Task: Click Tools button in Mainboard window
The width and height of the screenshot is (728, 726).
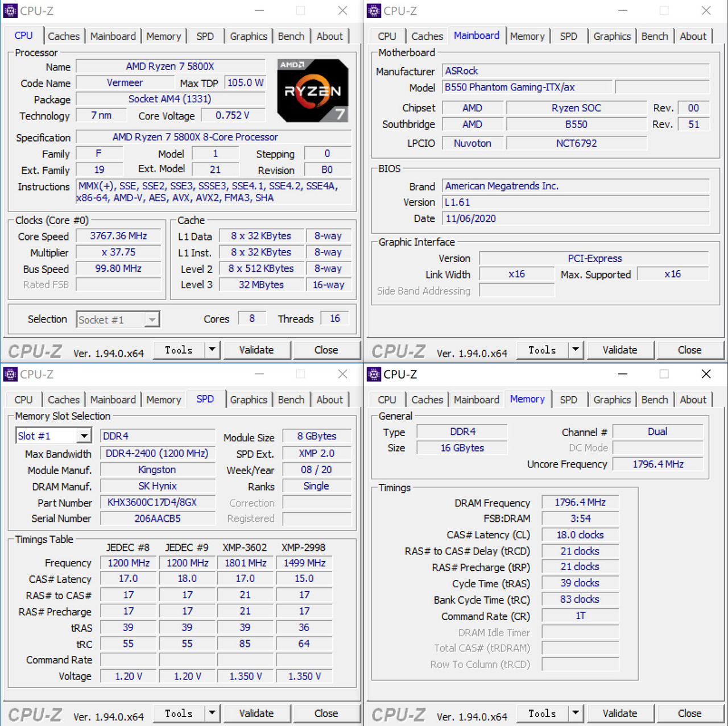Action: (x=542, y=350)
